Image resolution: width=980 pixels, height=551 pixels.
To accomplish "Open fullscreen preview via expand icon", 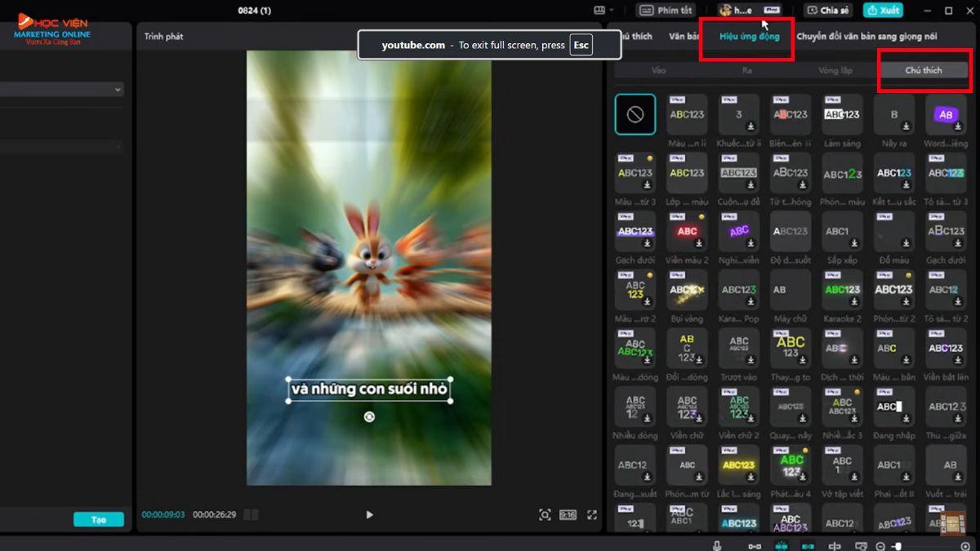I will tap(592, 514).
